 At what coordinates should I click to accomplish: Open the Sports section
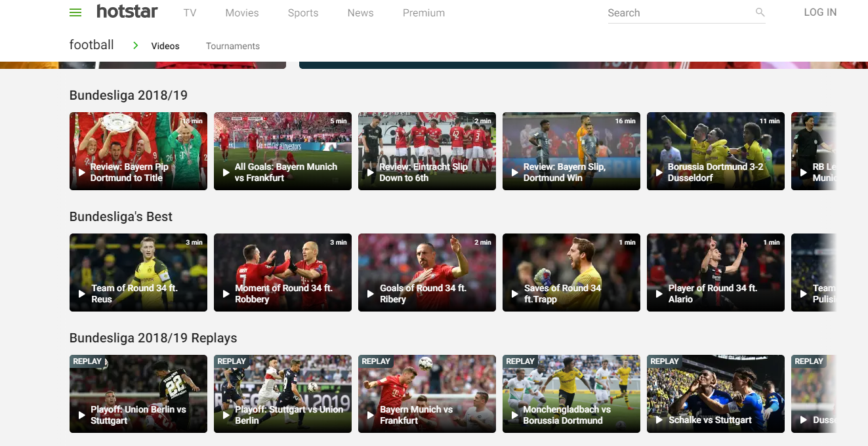point(302,12)
